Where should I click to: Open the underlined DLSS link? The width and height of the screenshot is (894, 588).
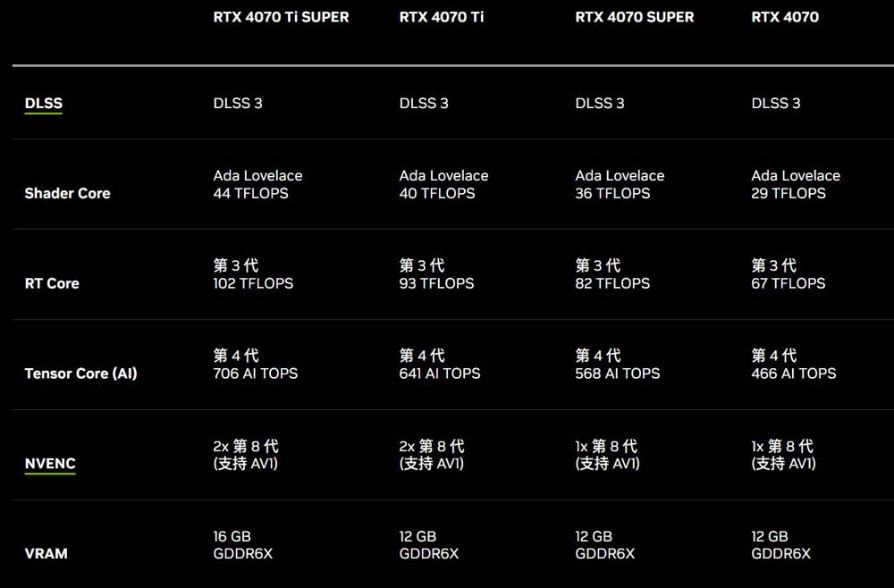pos(43,104)
